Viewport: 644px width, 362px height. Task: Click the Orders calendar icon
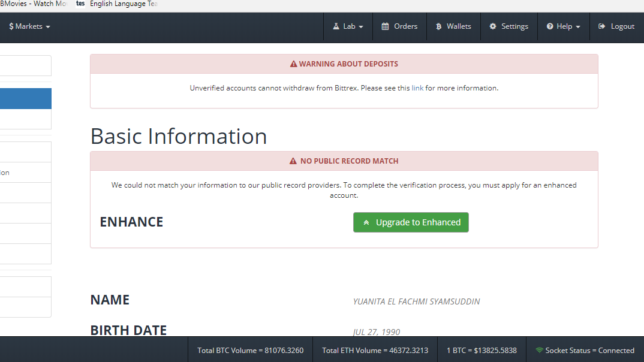click(385, 26)
